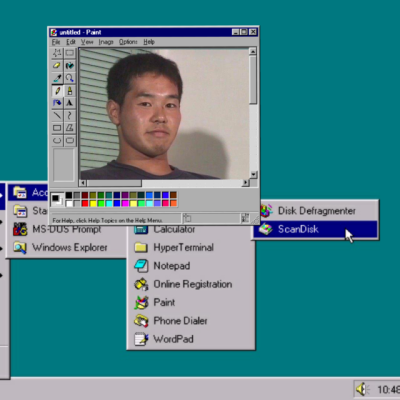Pick the Airbrush tool
Viewport: 400px width, 400px height.
pos(57,103)
